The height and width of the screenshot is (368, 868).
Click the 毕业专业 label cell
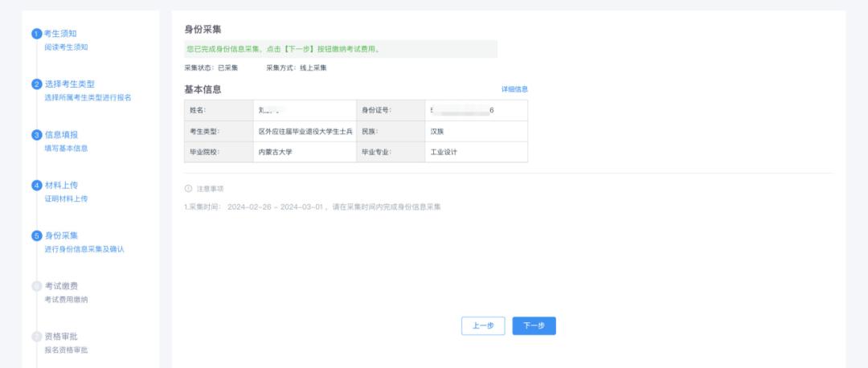coord(391,152)
